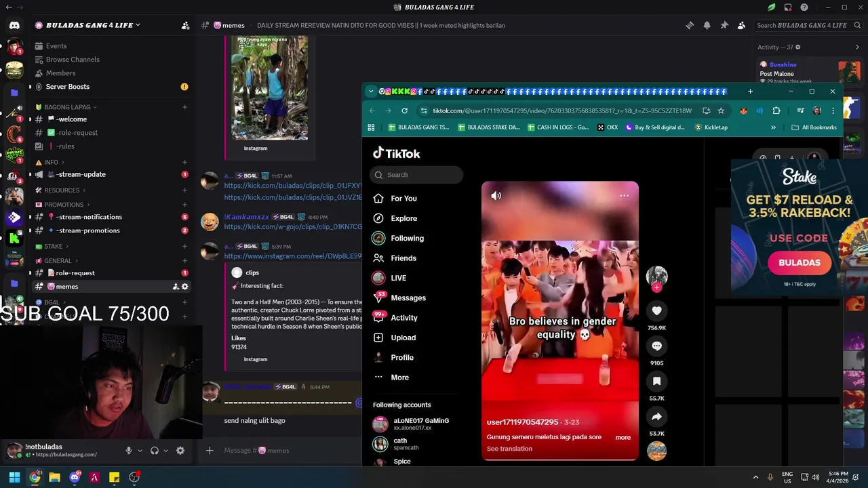Click See translation under caption
Viewport: 868px width, 488px height.
point(509,449)
